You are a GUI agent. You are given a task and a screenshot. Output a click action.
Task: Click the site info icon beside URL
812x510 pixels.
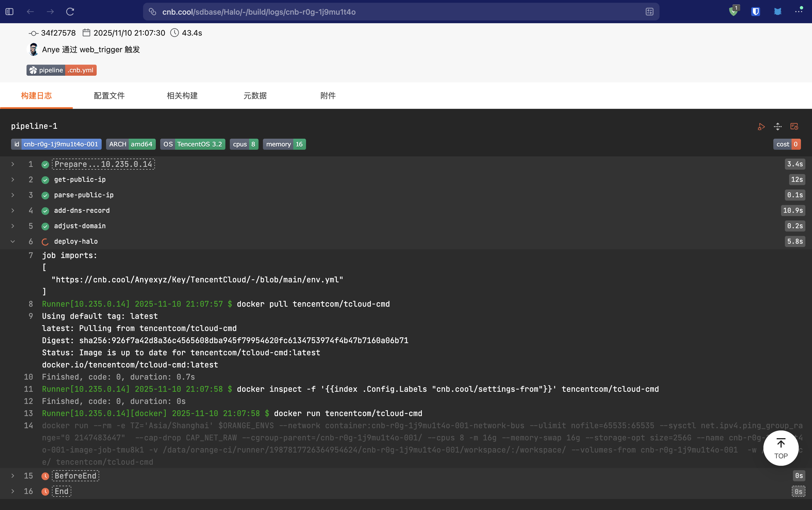(152, 12)
